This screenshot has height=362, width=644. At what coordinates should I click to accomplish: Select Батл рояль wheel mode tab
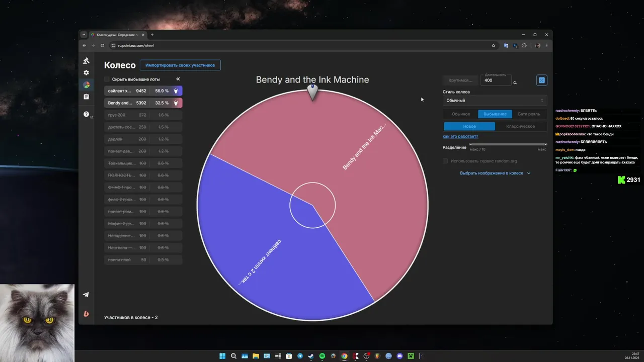click(x=529, y=114)
